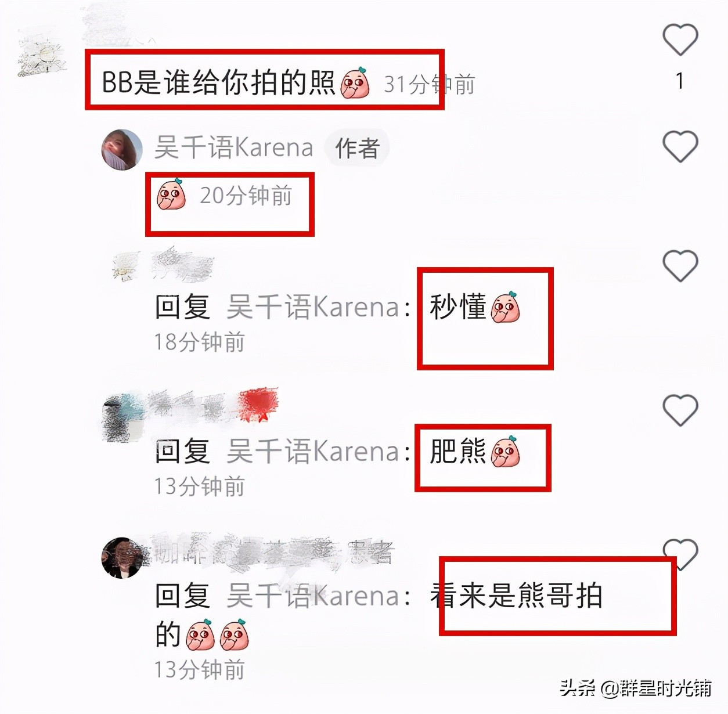Open avatar of '看来是熊哥拍的' commenter
The height and width of the screenshot is (714, 728).
(x=122, y=558)
